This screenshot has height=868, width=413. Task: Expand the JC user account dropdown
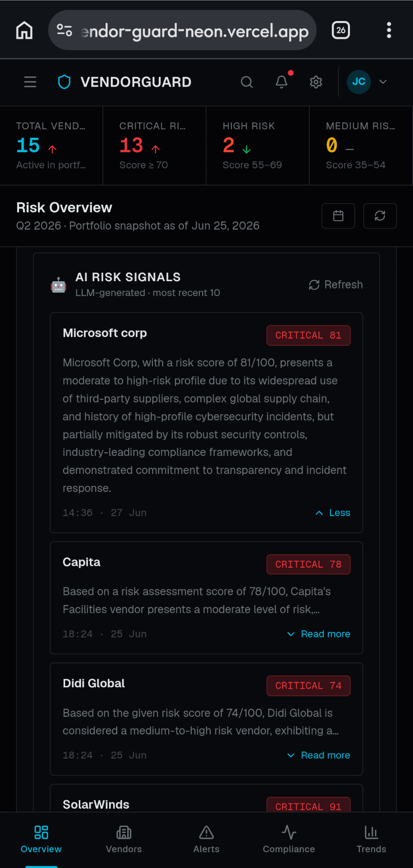tap(367, 82)
